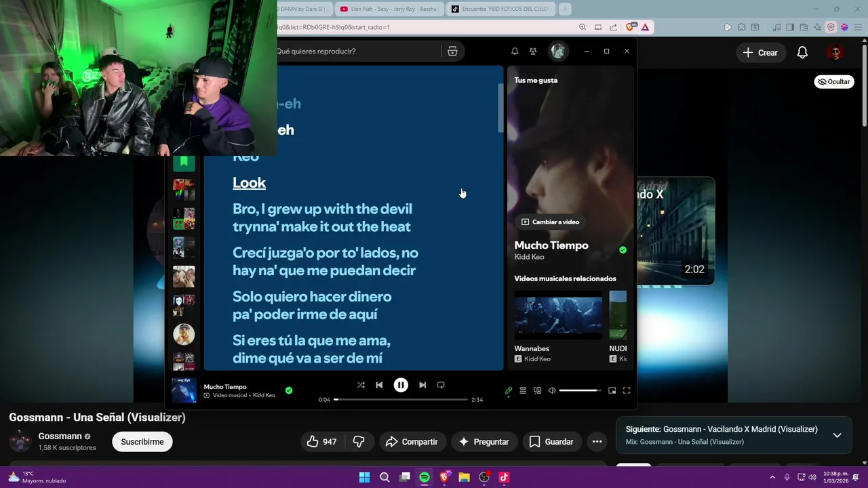Open the Spotify play queue

tap(523, 390)
